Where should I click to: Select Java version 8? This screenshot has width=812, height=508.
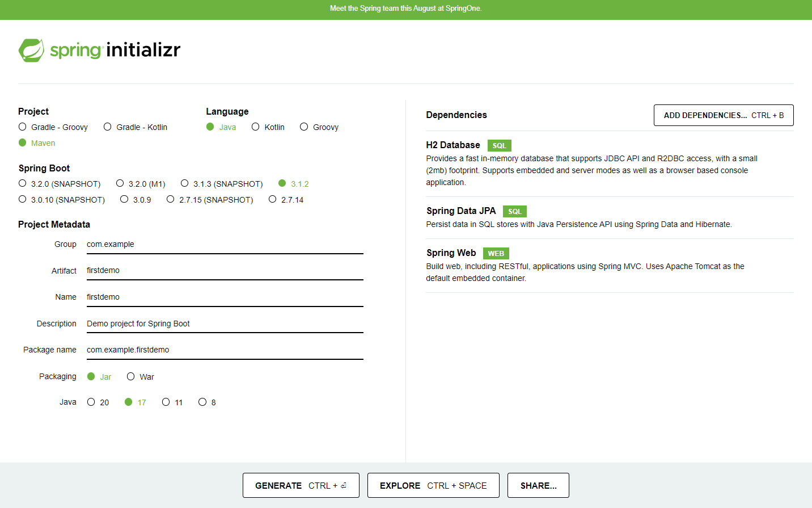pyautogui.click(x=207, y=402)
